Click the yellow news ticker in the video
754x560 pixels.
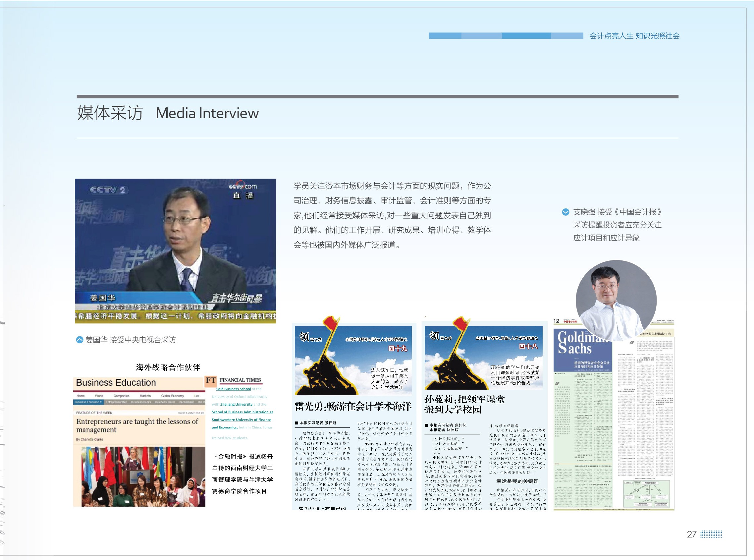(175, 316)
